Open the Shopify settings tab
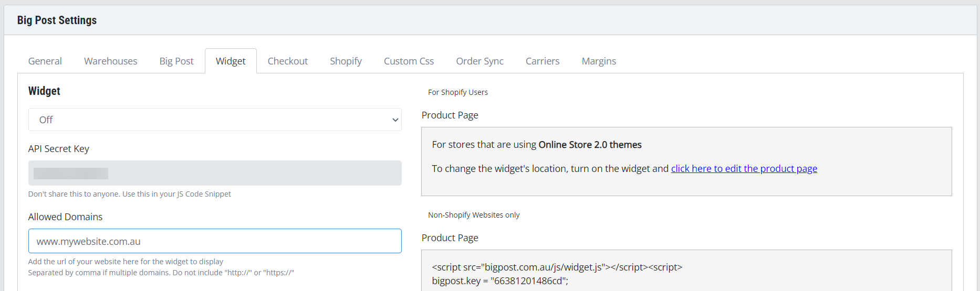980x291 pixels. pyautogui.click(x=346, y=61)
